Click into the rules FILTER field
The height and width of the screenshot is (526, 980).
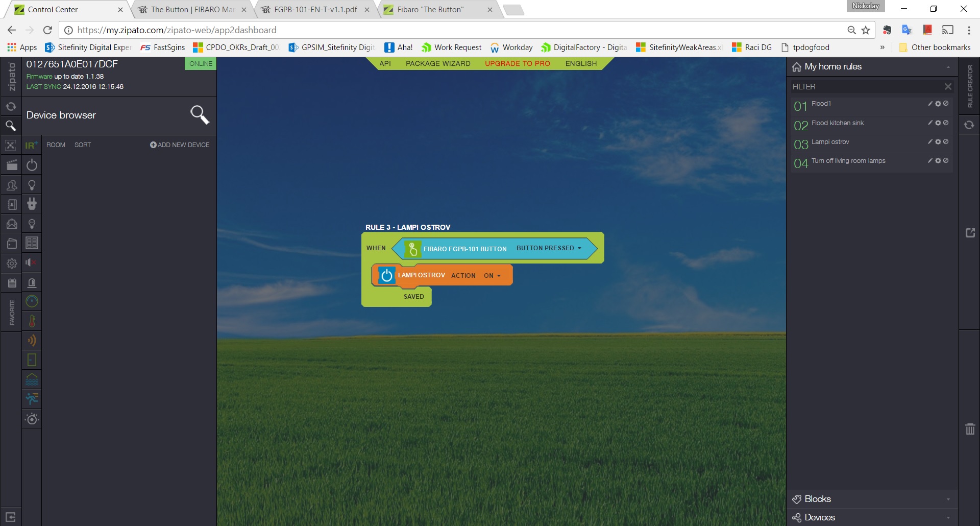865,87
